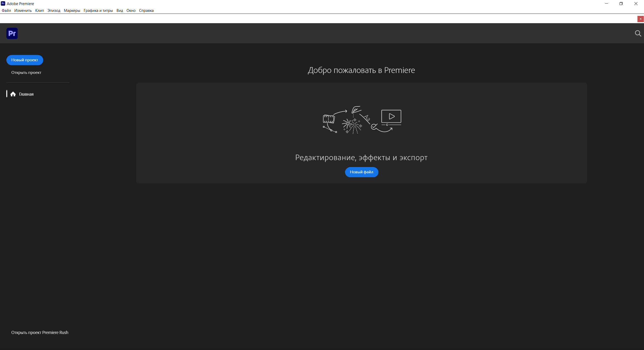Click the Premiere Pro logo icon

coord(12,33)
